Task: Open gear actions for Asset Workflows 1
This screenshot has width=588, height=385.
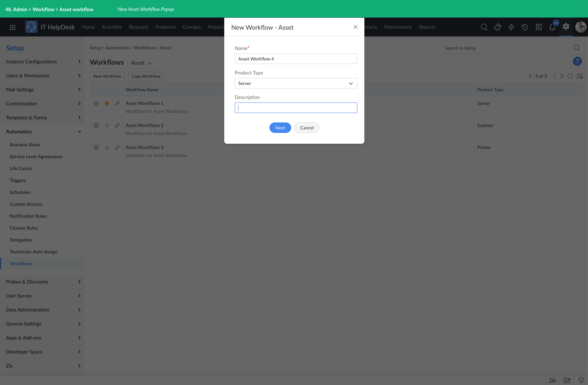Action: (96, 103)
